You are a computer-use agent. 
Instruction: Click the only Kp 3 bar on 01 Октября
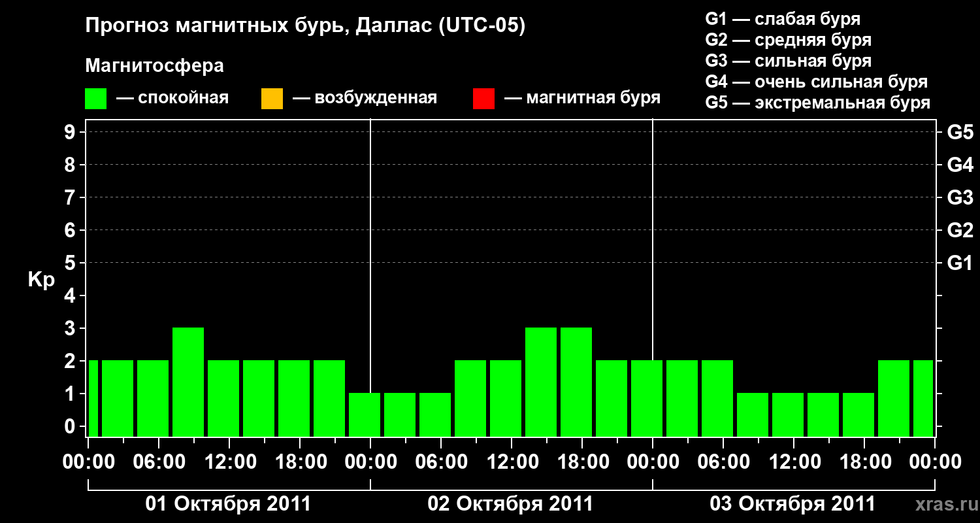click(x=188, y=382)
